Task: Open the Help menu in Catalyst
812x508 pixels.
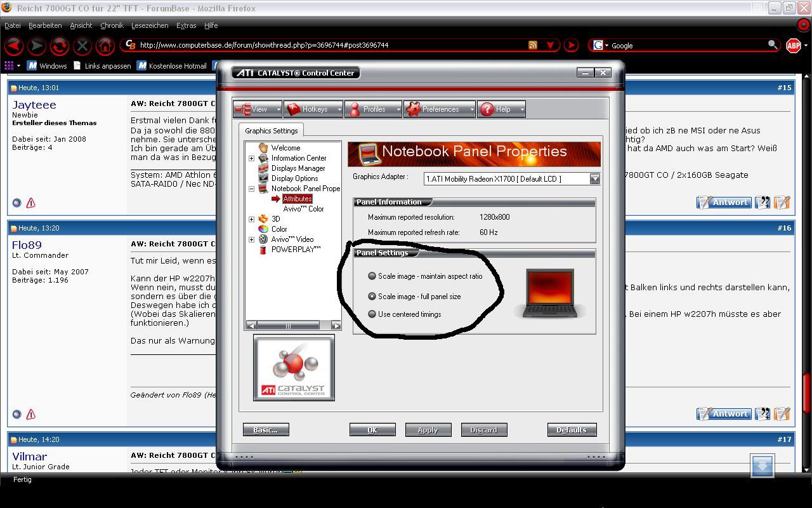Action: point(501,109)
